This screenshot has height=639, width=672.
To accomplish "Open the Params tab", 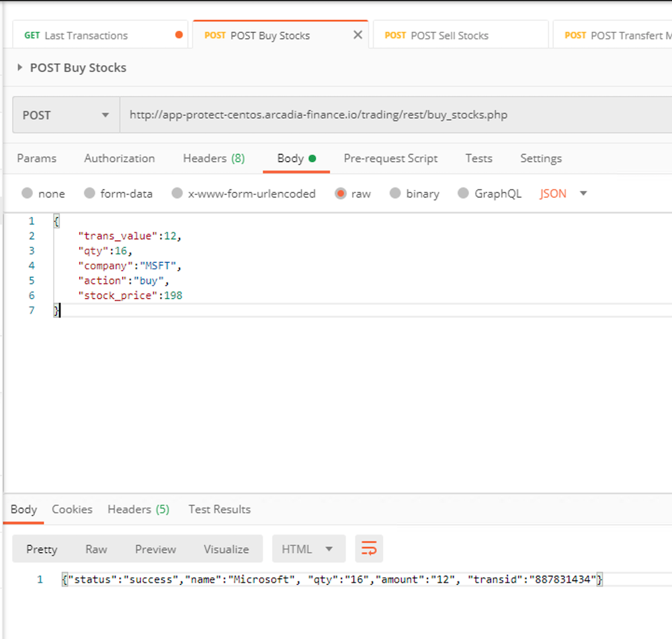I will (x=36, y=158).
